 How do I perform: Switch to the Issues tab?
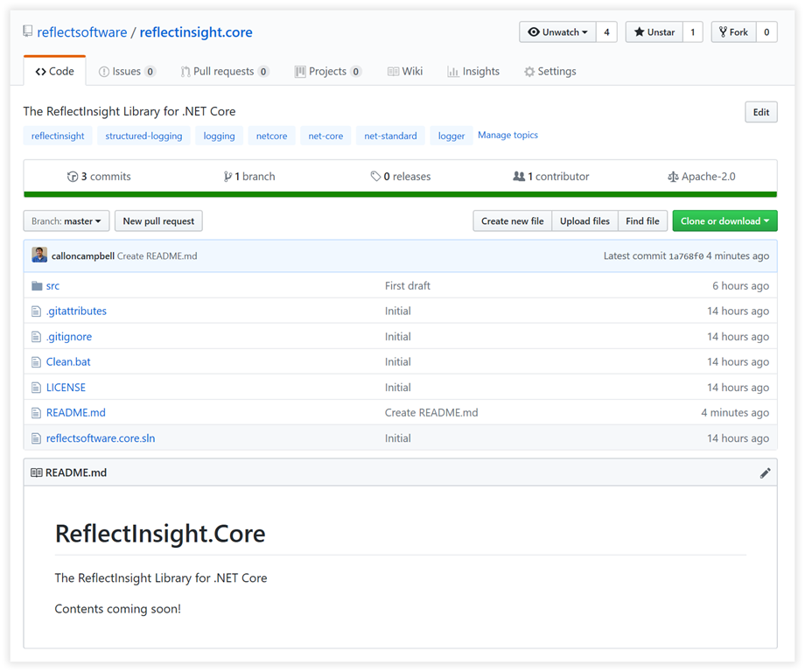coord(126,72)
